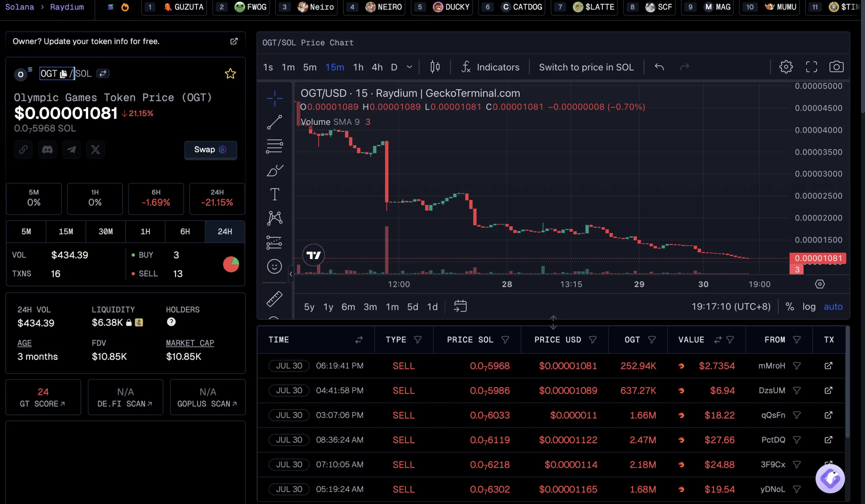Open the prediction and measurement tools
The width and height of the screenshot is (865, 504).
click(275, 242)
